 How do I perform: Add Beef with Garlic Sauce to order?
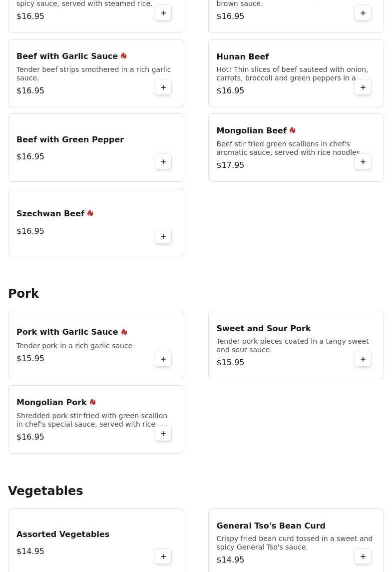163,87
